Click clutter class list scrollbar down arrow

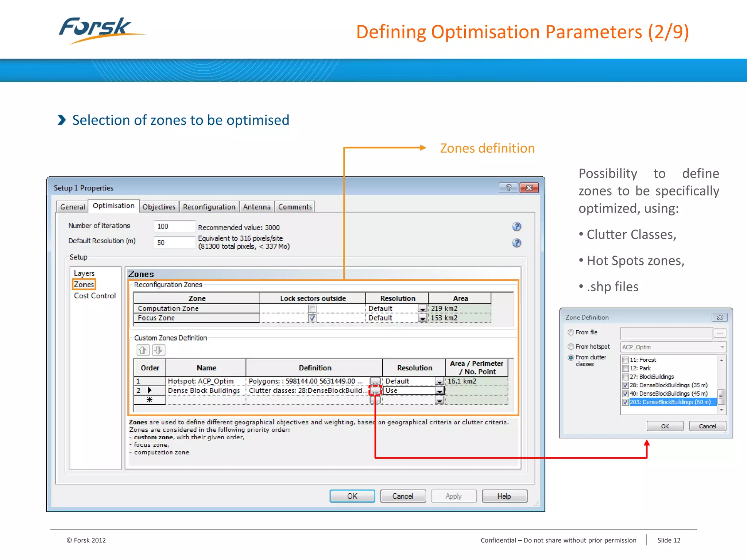coord(721,410)
